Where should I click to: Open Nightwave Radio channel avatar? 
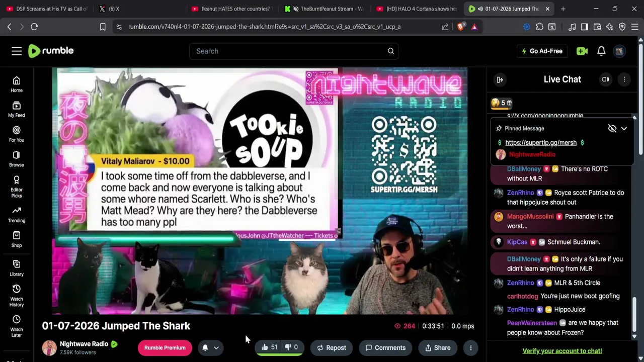[49, 347]
